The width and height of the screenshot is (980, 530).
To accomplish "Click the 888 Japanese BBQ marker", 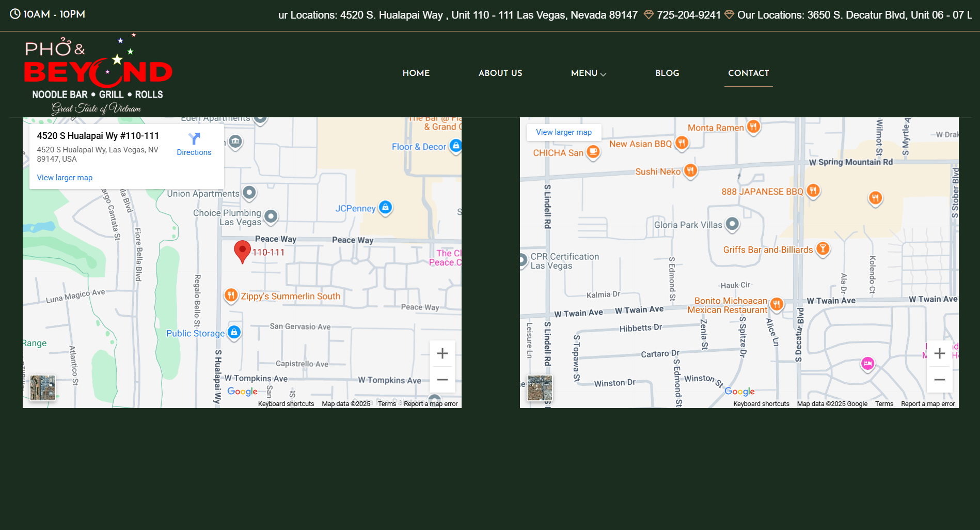I will click(x=813, y=191).
